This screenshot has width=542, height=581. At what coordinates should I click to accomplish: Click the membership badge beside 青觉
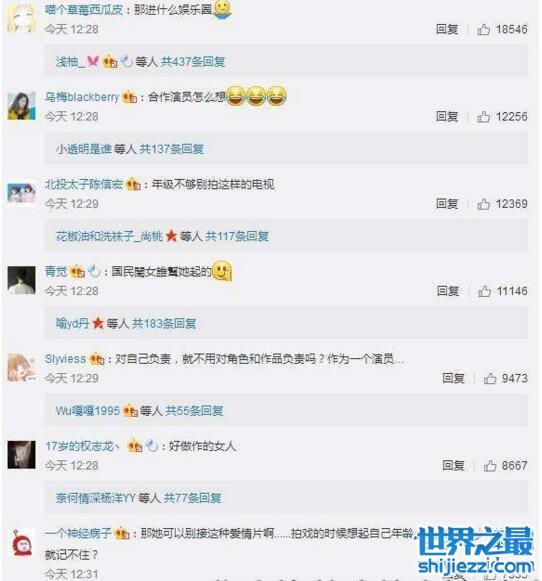(77, 272)
